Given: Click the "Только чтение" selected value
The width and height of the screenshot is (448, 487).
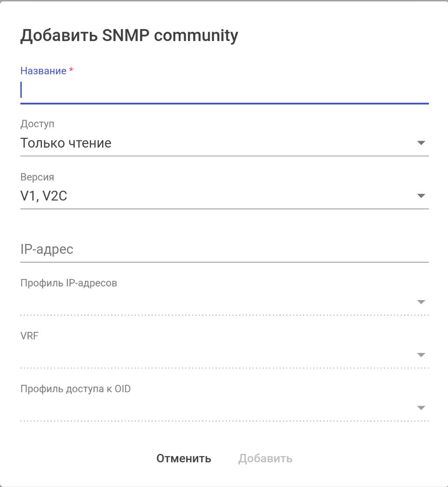Looking at the screenshot, I should (x=66, y=143).
